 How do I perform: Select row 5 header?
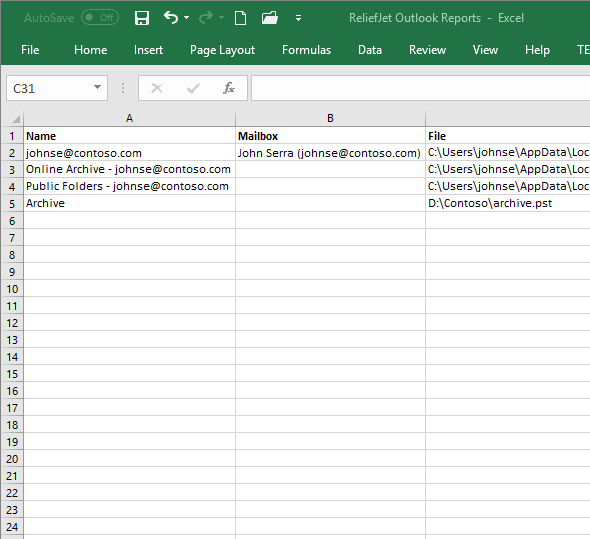click(12, 204)
